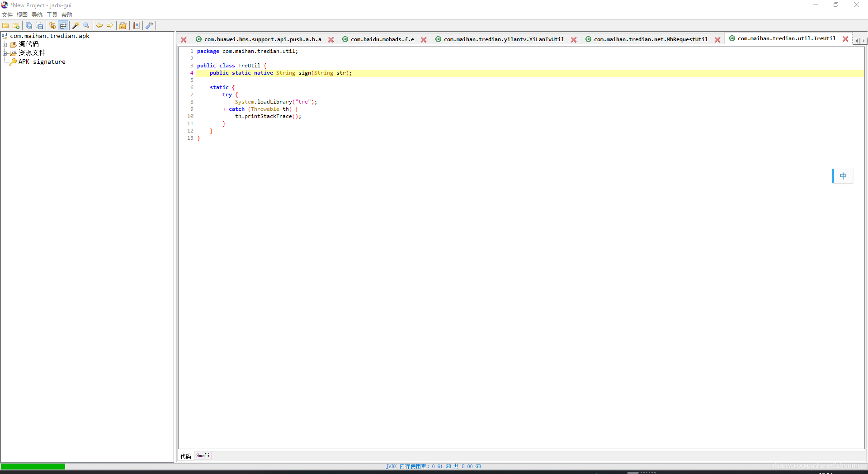Close the com.huawei.hms.support.api.push.a.b.a tab
This screenshot has width=868, height=474.
point(331,40)
